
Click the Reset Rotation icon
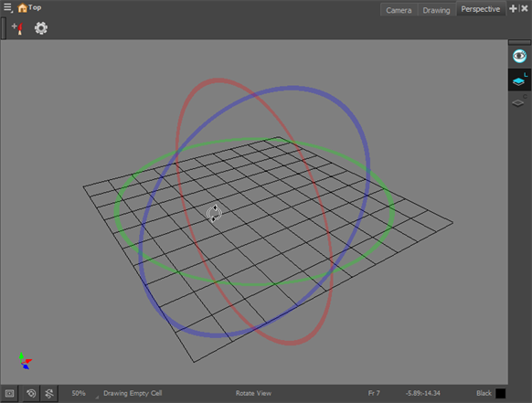(31, 393)
